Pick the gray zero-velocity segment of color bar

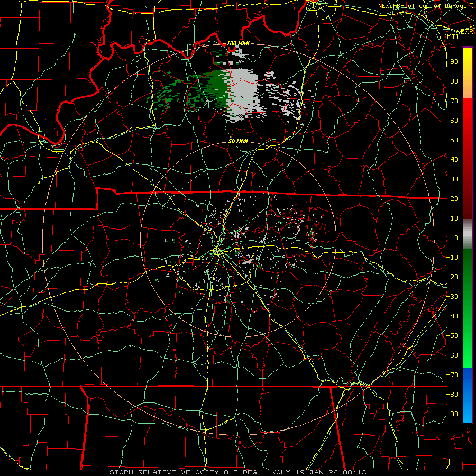click(x=467, y=234)
